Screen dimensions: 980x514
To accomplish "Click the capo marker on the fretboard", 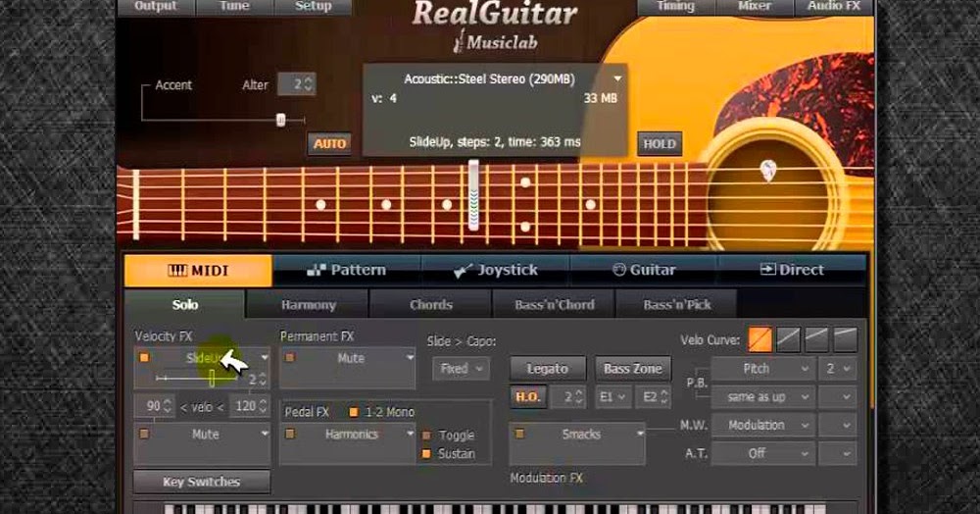I will (x=473, y=195).
